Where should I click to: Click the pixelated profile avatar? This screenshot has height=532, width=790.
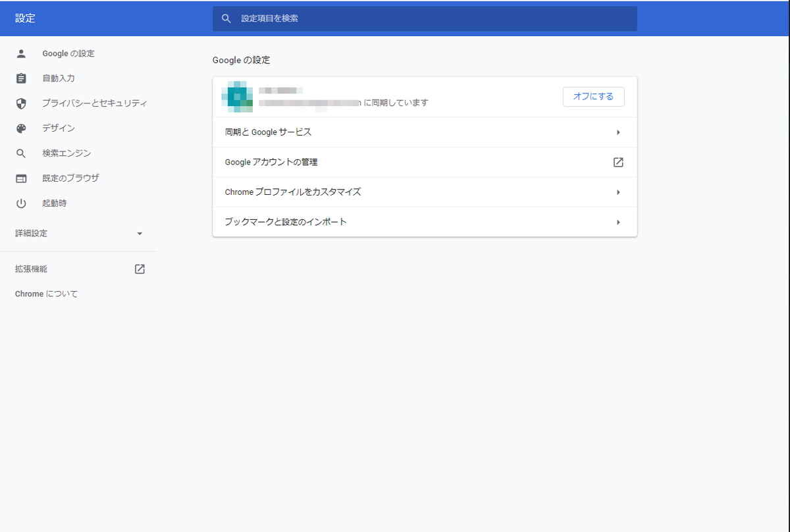(237, 97)
